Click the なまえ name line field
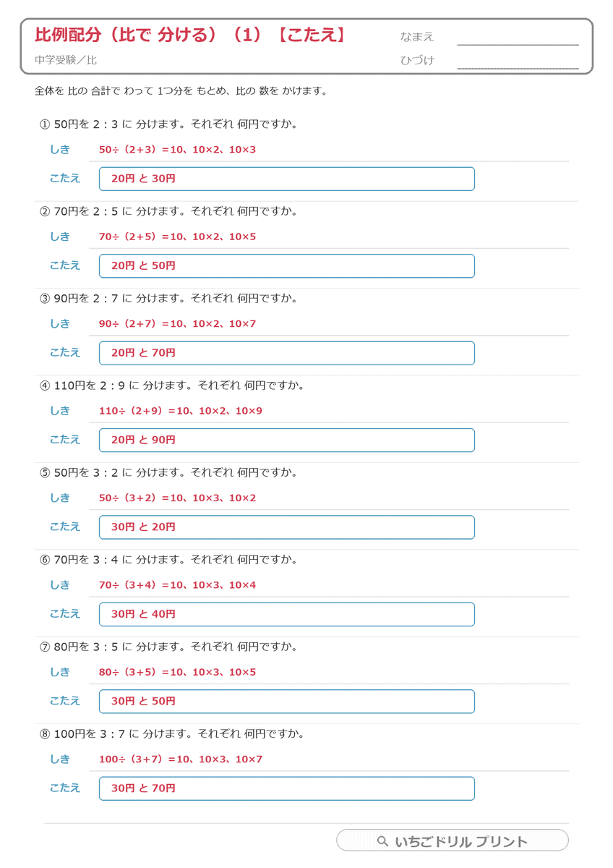Image resolution: width=613 pixels, height=868 pixels. point(518,38)
